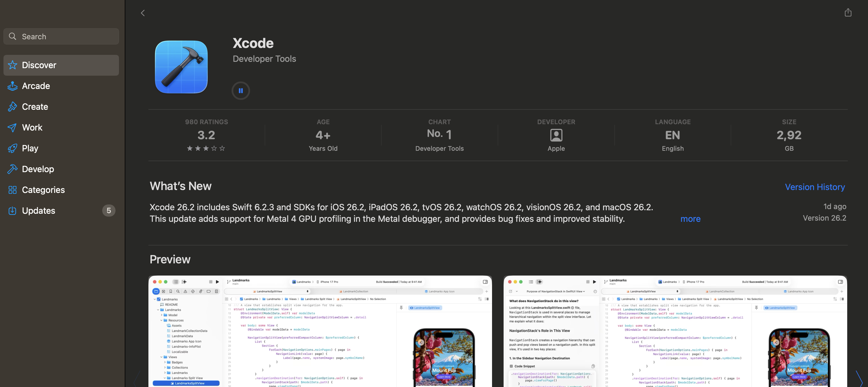Screen dimensions: 868x387
Task: Open the Create section
Action: click(35, 107)
